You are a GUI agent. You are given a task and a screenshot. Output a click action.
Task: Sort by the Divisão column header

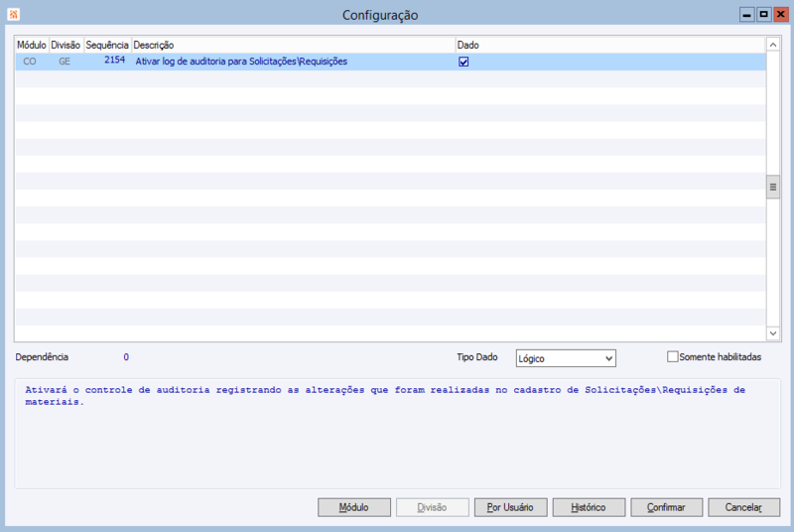point(66,45)
